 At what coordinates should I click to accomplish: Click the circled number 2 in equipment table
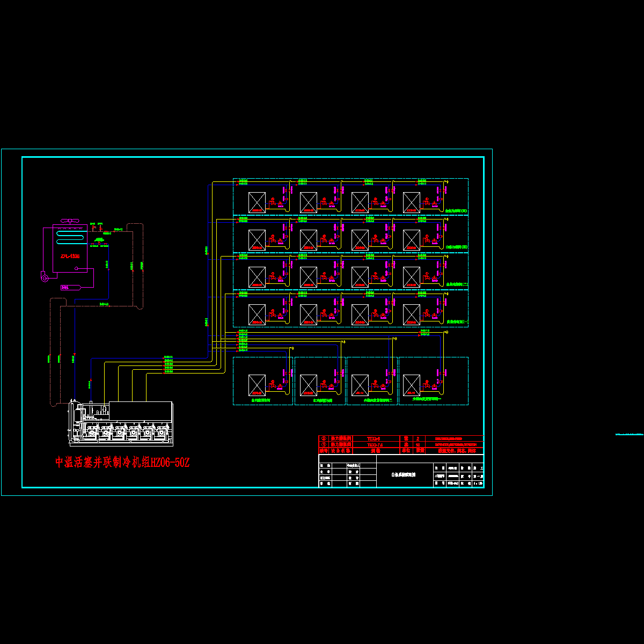(x=323, y=438)
